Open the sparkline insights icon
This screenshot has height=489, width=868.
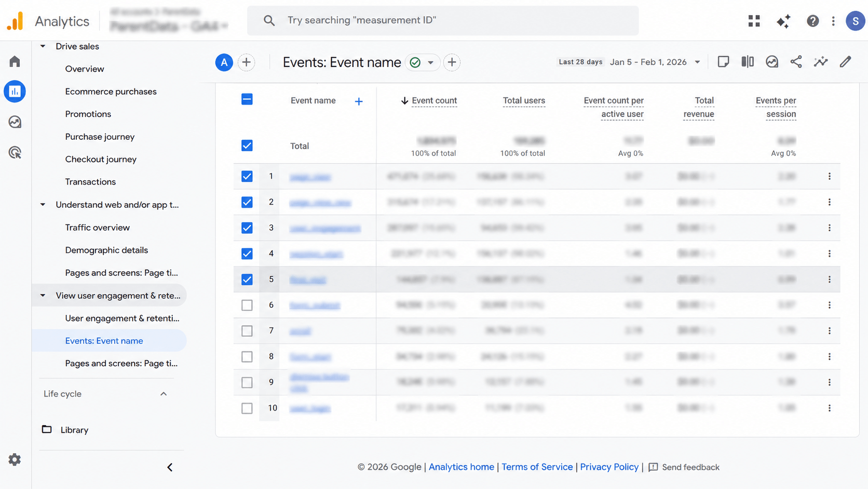pos(821,62)
